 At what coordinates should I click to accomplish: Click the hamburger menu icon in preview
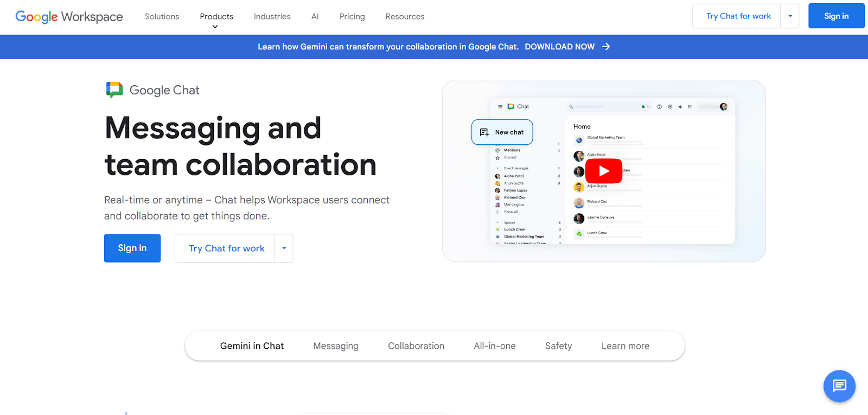coord(500,107)
